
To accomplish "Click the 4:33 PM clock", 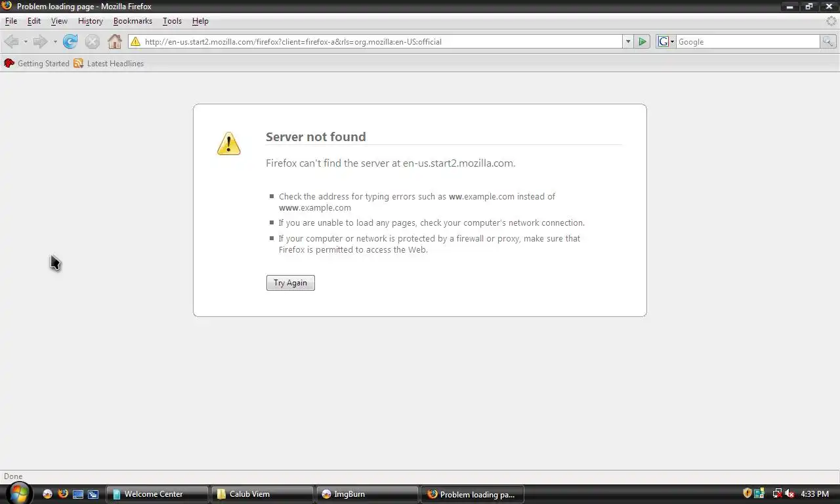I will pos(814,494).
